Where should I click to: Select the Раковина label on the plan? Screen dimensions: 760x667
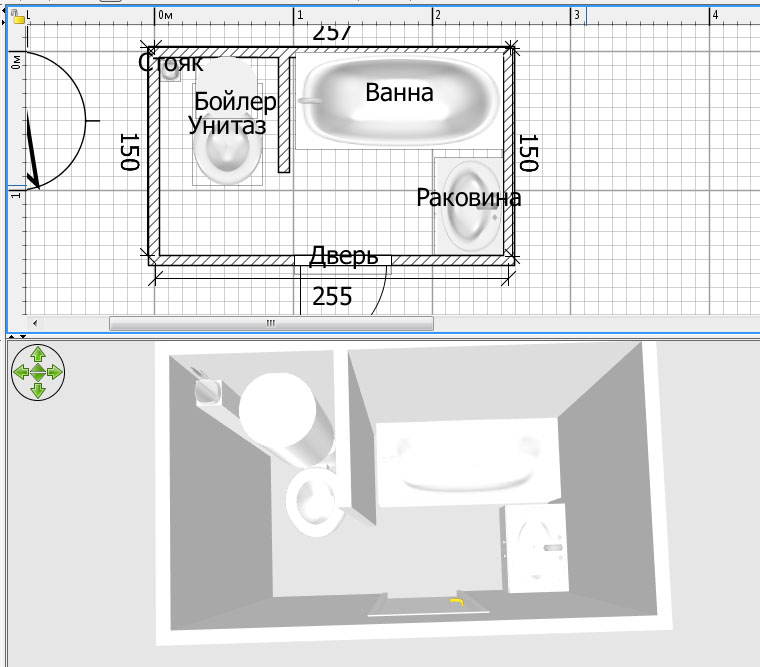(469, 198)
